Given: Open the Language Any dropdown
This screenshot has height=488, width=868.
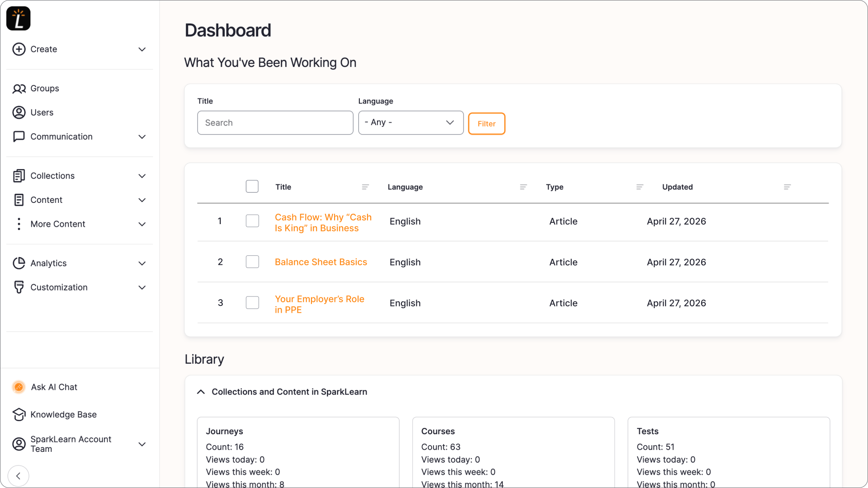Looking at the screenshot, I should [411, 122].
